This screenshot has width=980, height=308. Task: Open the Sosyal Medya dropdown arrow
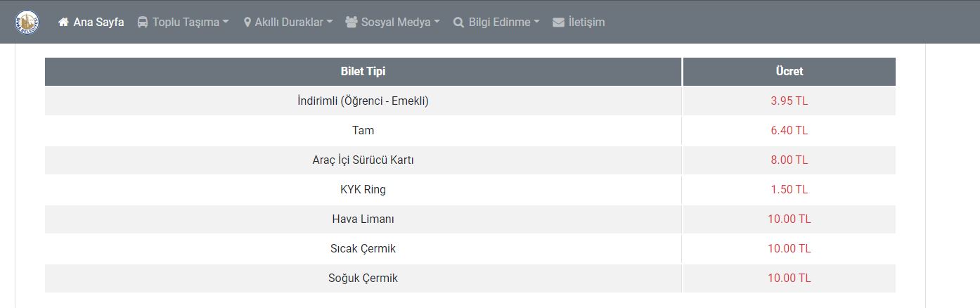tap(437, 22)
